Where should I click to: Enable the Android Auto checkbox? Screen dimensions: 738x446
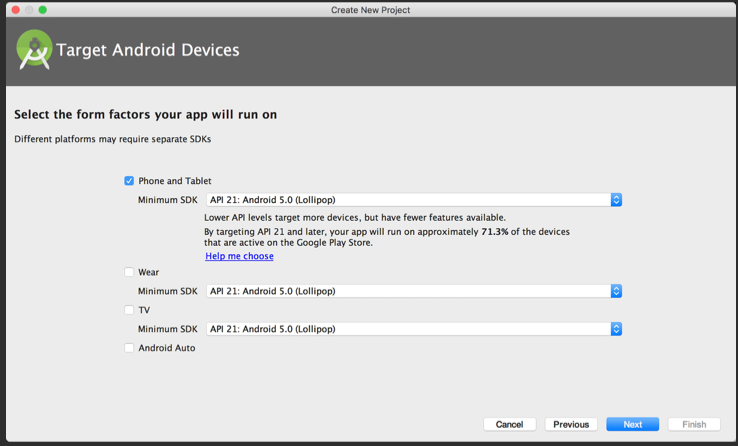tap(129, 348)
